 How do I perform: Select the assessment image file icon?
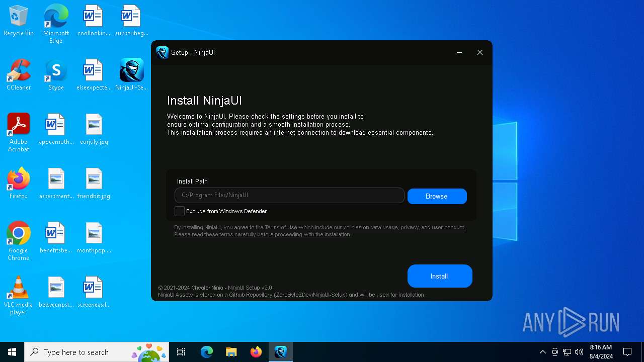56,184
